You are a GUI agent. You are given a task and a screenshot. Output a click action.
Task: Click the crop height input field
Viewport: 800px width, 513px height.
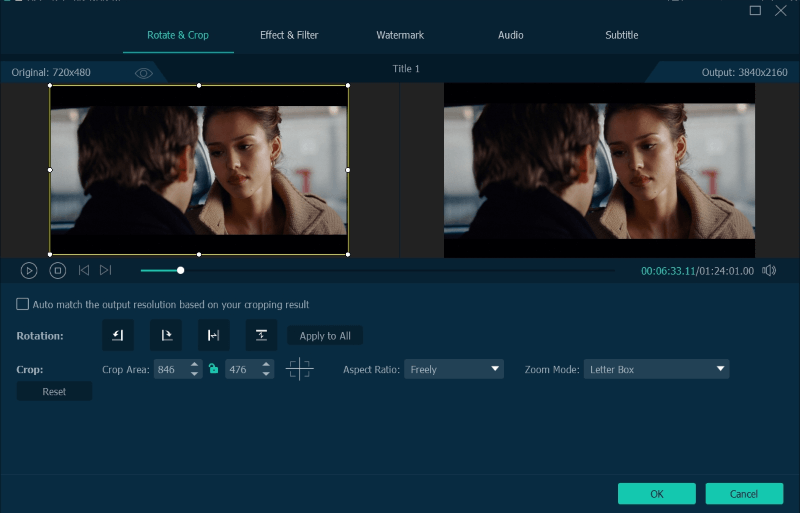(243, 369)
